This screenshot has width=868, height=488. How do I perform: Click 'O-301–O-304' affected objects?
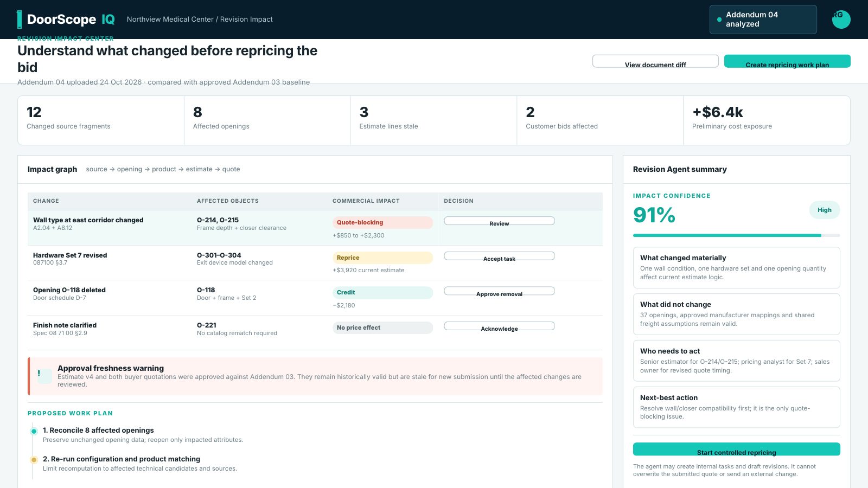[219, 255]
